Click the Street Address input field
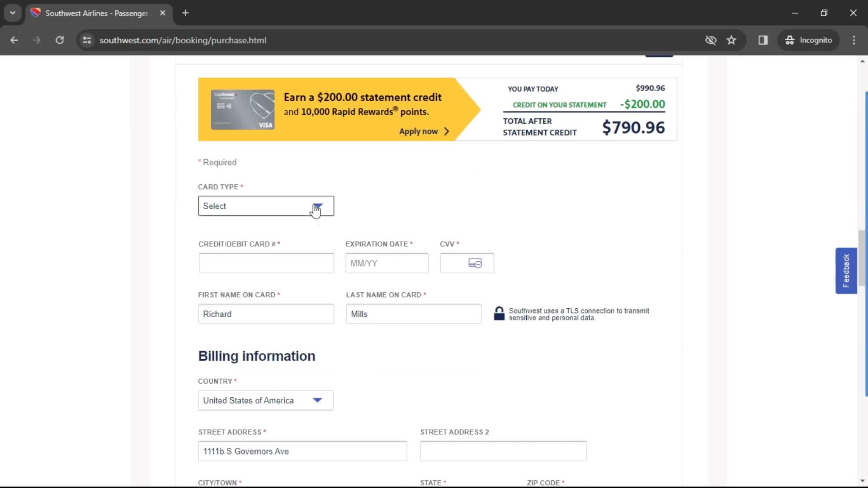 [302, 451]
